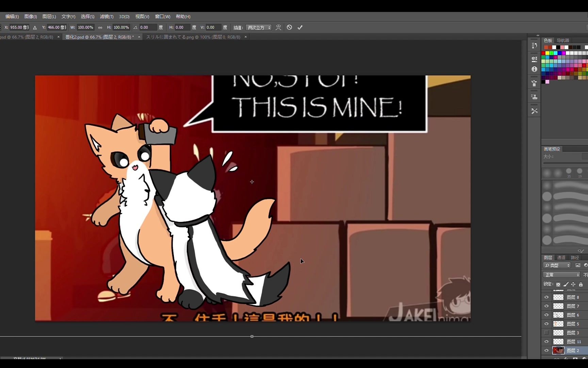Image resolution: width=588 pixels, height=368 pixels.
Task: Open the 3D Properties panel icon
Action: [534, 59]
